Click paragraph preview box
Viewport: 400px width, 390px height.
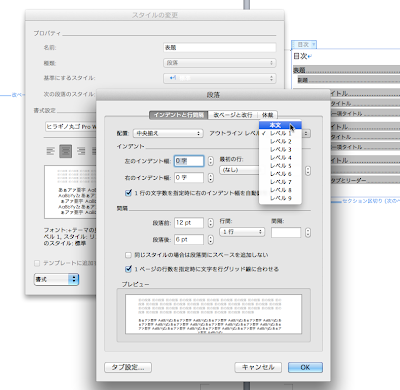[x=214, y=314]
